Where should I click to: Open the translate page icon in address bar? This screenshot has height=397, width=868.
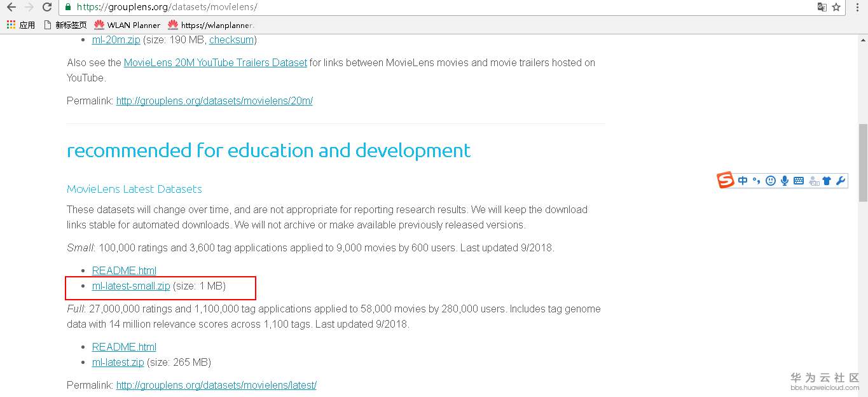click(x=822, y=7)
